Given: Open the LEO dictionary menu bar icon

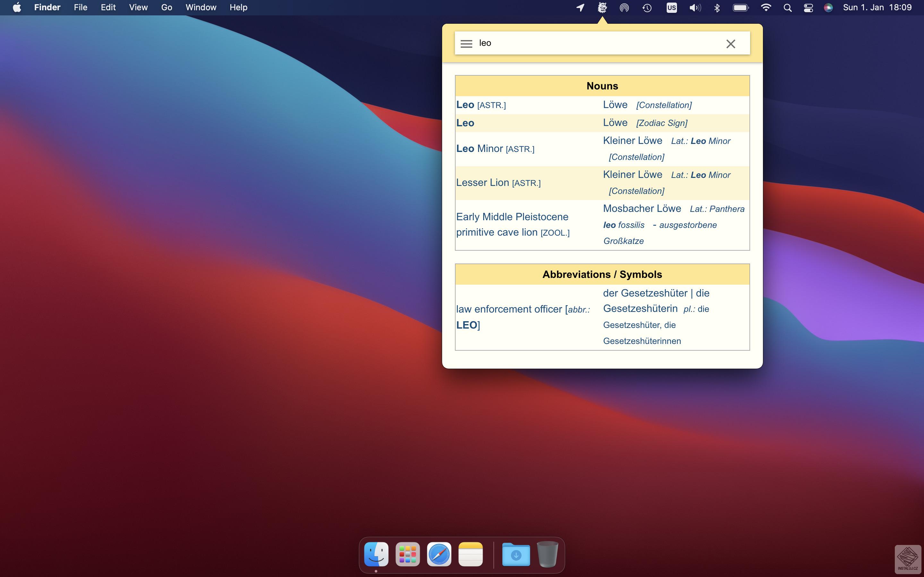Looking at the screenshot, I should coord(602,7).
